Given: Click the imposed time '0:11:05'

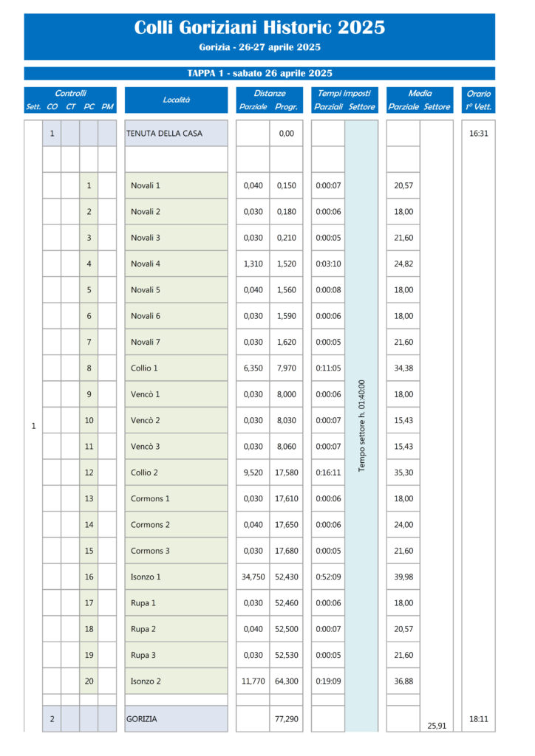Looking at the screenshot, I should [x=328, y=368].
